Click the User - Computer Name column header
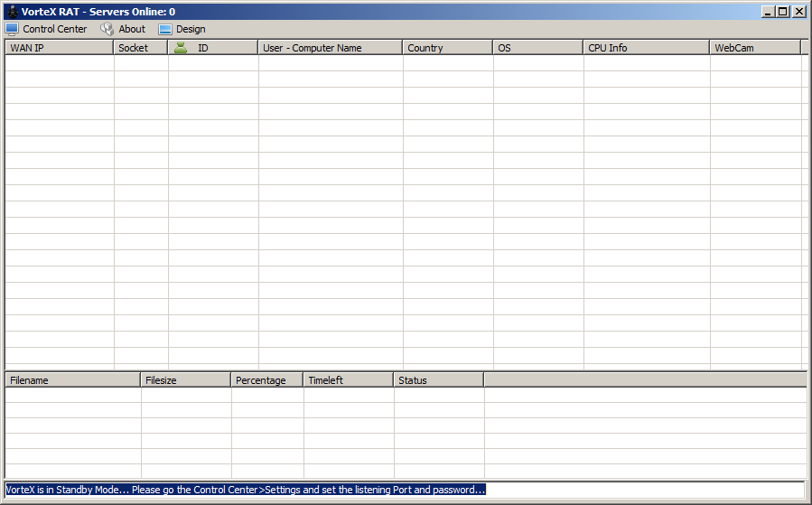The height and width of the screenshot is (505, 812). 330,48
